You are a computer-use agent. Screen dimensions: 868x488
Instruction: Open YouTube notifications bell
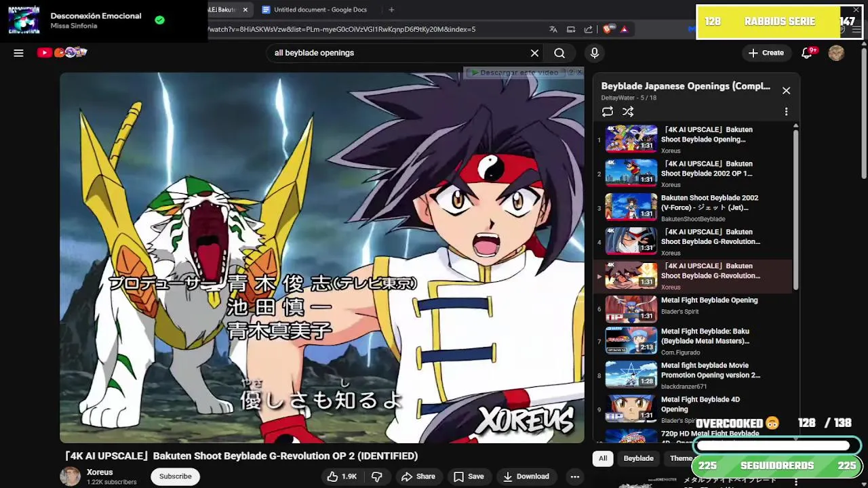coord(807,53)
